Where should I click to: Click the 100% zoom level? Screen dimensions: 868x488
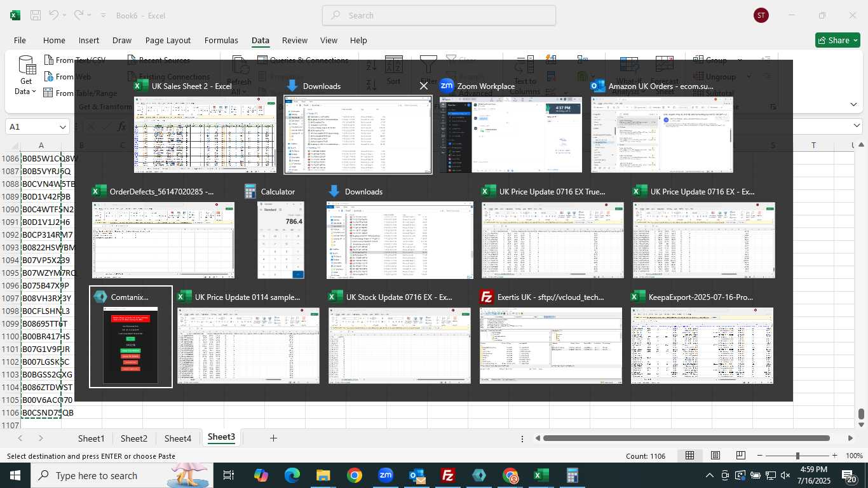click(855, 456)
